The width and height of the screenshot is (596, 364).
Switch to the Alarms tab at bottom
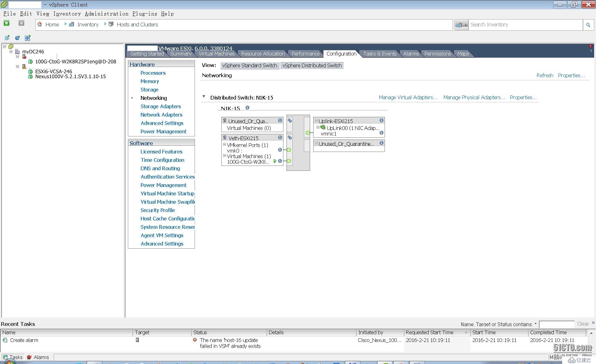tap(38, 357)
